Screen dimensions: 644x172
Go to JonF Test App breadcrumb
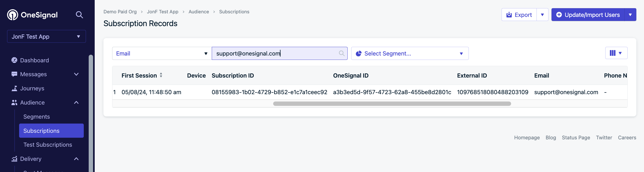click(163, 12)
